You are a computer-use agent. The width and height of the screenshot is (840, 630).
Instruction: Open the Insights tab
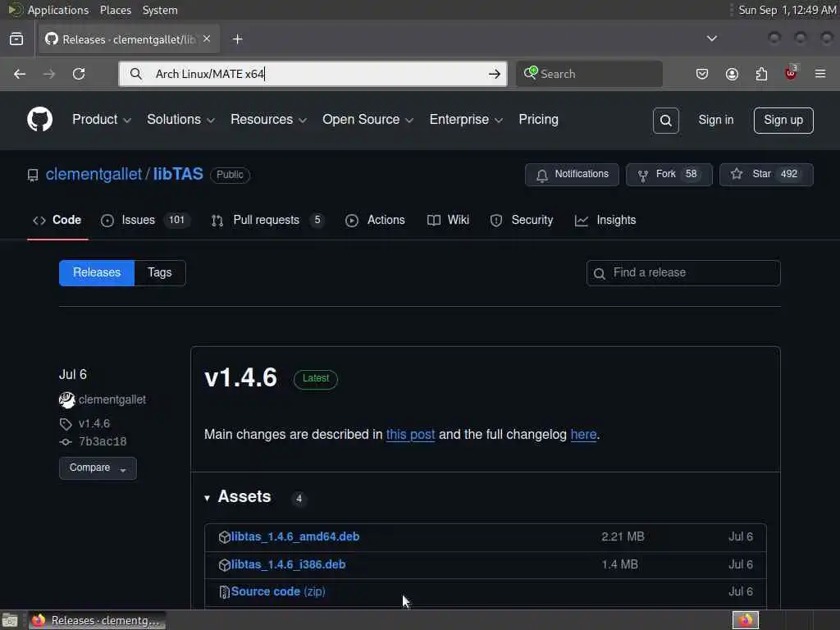click(605, 220)
